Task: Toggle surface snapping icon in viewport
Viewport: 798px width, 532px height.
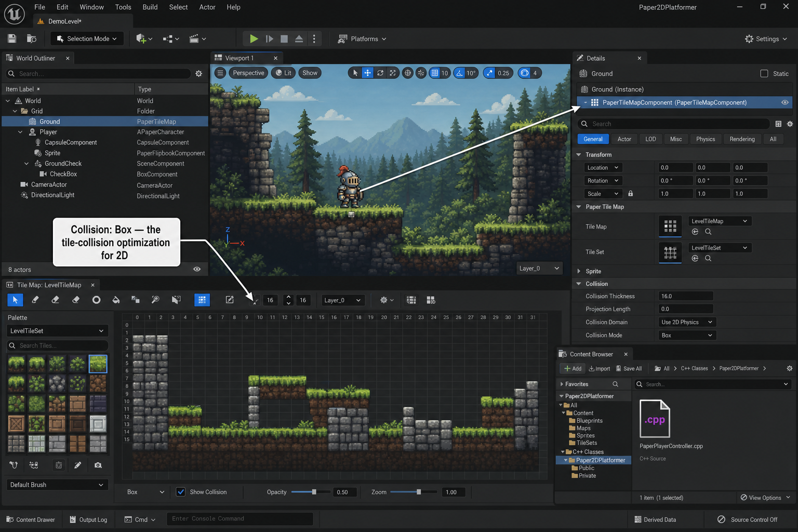Action: coord(421,73)
